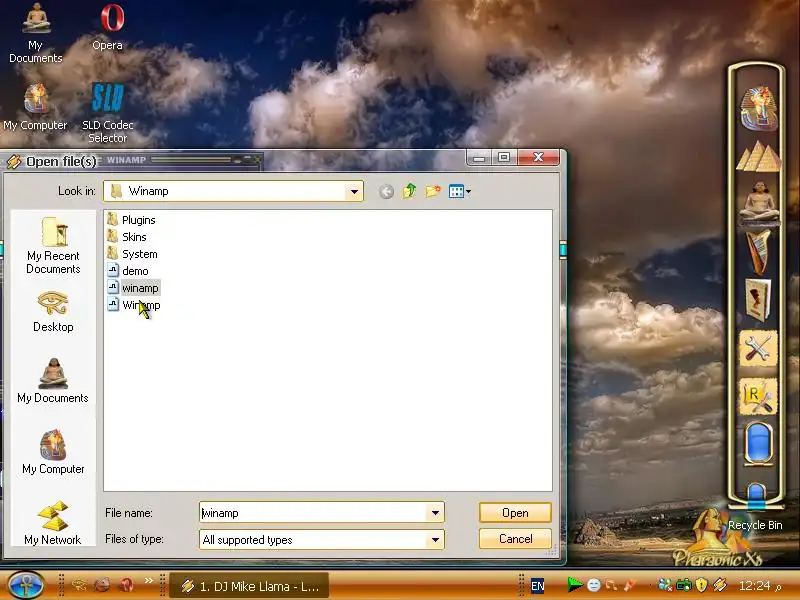This screenshot has width=800, height=600.
Task: Select Desktop in the places bar
Action: pos(53,312)
